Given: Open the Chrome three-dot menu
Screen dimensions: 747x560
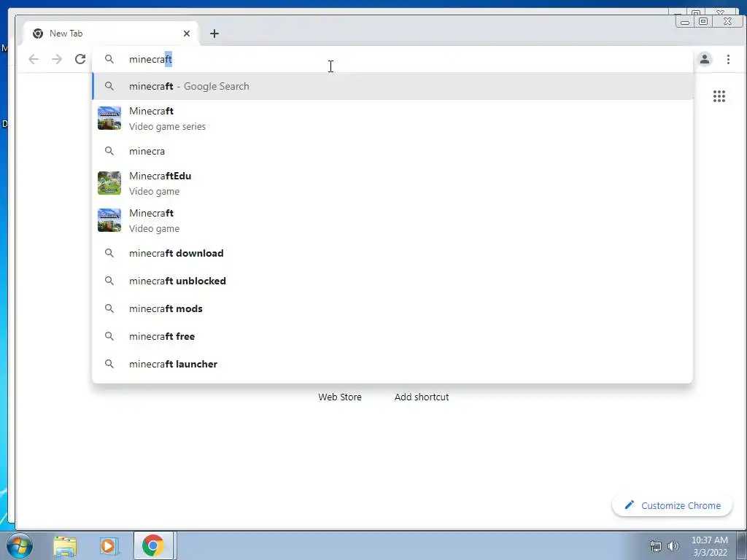Looking at the screenshot, I should pos(728,59).
